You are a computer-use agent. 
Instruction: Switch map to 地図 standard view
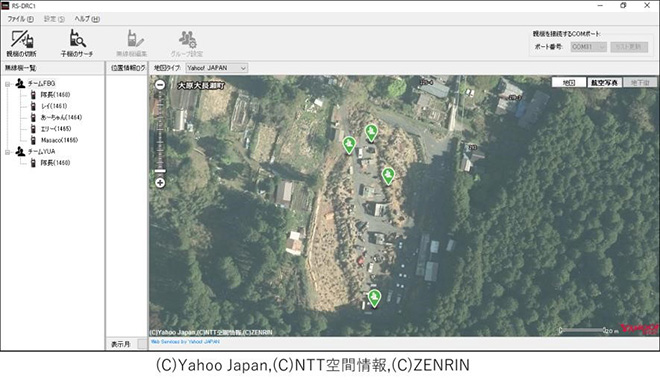coord(569,82)
